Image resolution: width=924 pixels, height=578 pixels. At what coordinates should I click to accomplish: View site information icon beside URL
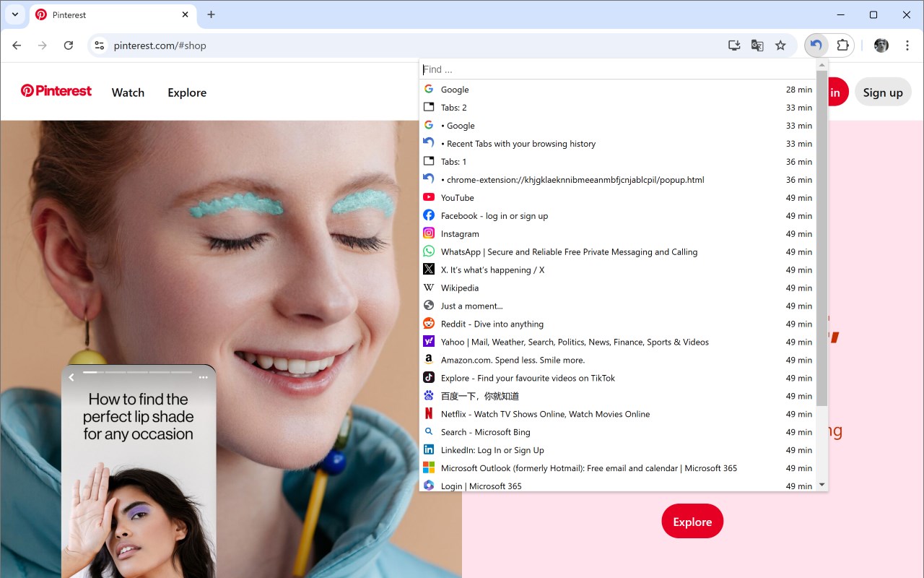[100, 46]
